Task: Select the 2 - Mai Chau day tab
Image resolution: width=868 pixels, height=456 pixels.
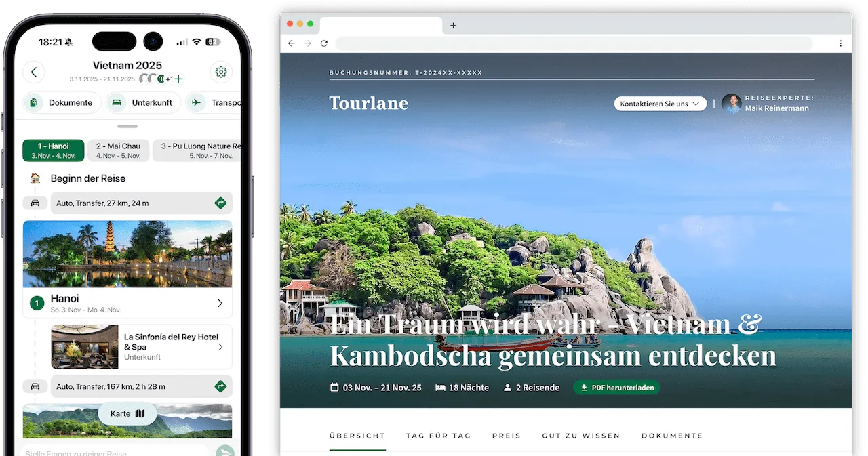Action: click(x=119, y=150)
